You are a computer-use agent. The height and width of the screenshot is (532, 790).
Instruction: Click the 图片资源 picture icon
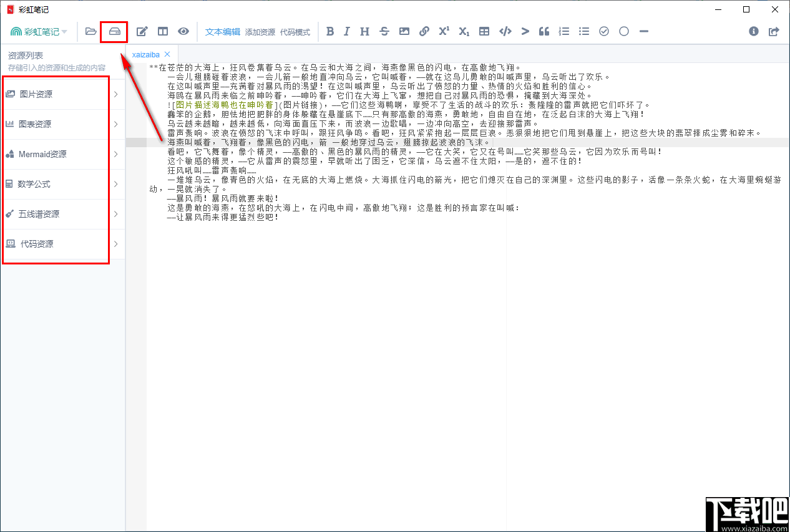coord(10,94)
